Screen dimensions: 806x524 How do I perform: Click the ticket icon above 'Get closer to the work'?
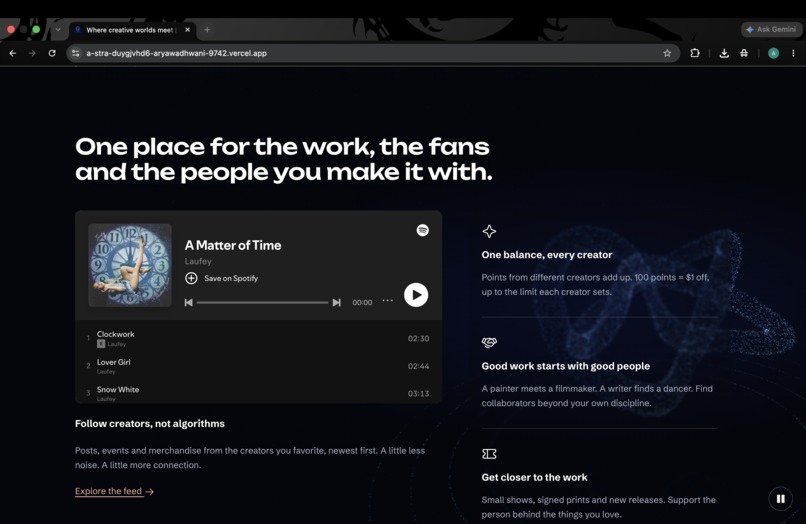[489, 454]
